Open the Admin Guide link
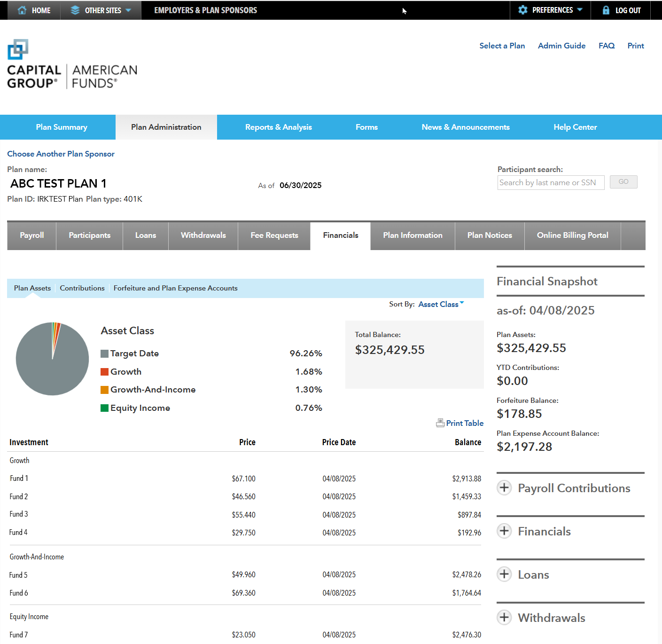 [x=561, y=46]
